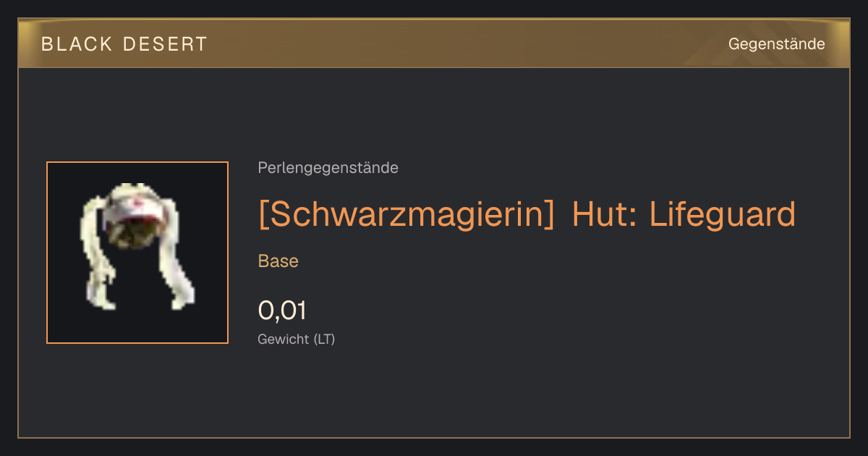Click the word Lifeguard in the title
868x456 pixels.
coord(723,214)
